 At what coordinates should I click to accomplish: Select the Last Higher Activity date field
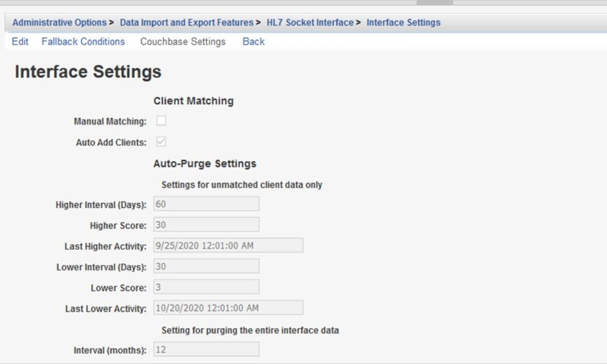point(228,246)
